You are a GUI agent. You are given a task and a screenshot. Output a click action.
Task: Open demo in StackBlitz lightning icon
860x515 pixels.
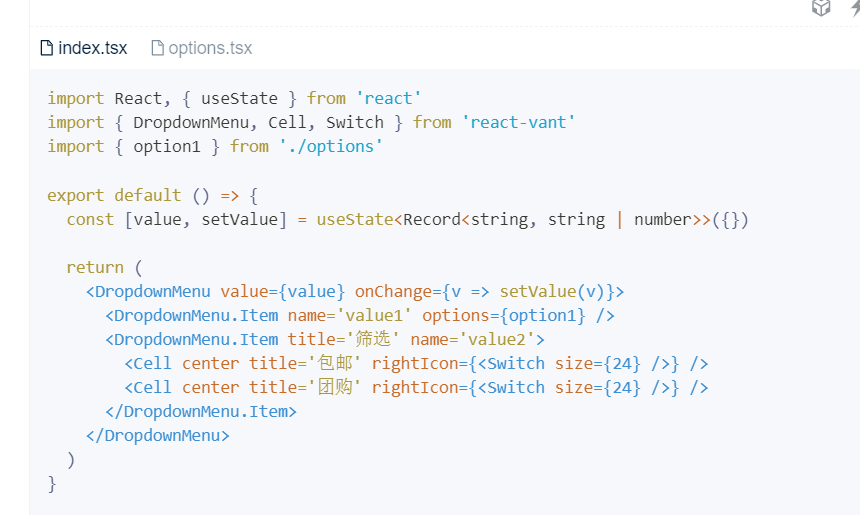click(x=854, y=8)
